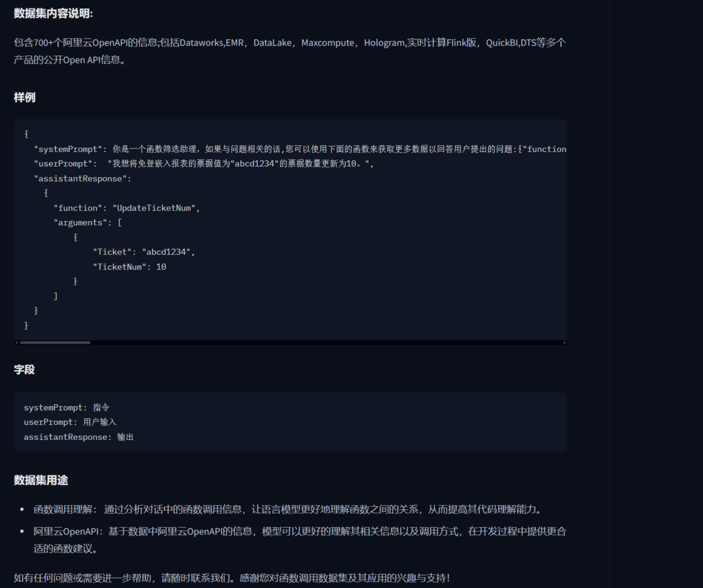The width and height of the screenshot is (703, 588).
Task: Click the 数据集用途 heading
Action: [x=41, y=480]
